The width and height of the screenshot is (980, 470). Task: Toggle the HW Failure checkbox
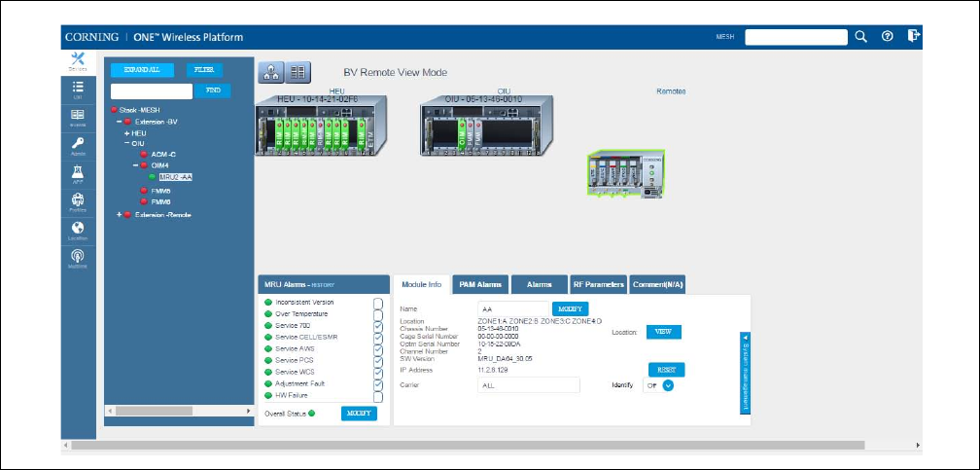click(x=378, y=396)
